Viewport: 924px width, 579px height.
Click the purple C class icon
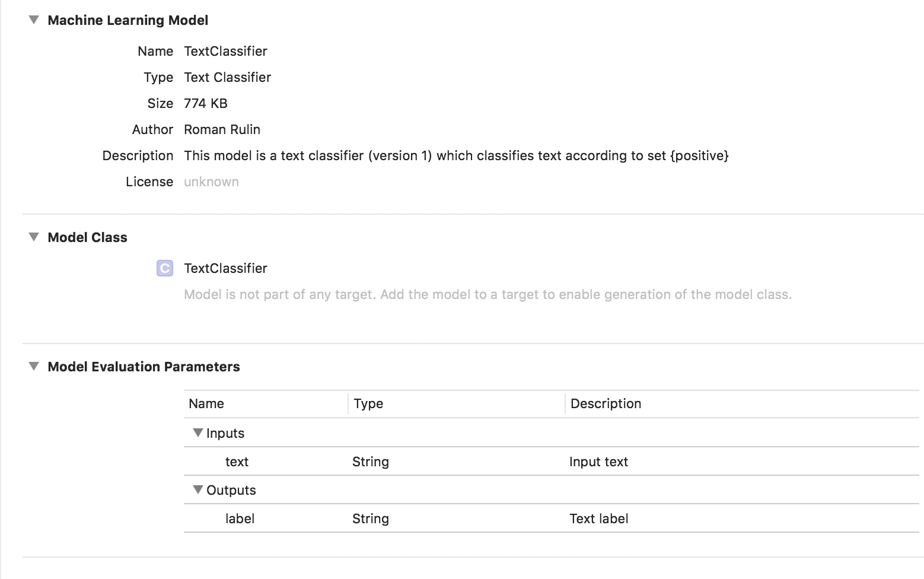coord(165,268)
